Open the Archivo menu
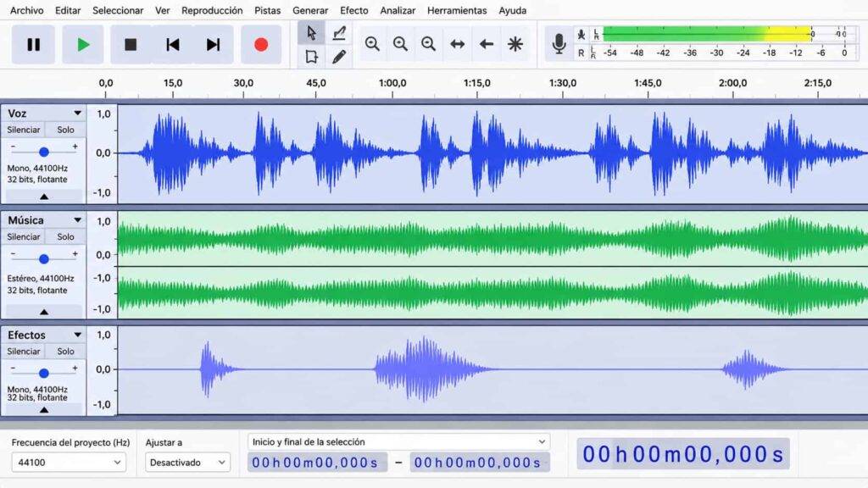The image size is (868, 488). tap(26, 10)
